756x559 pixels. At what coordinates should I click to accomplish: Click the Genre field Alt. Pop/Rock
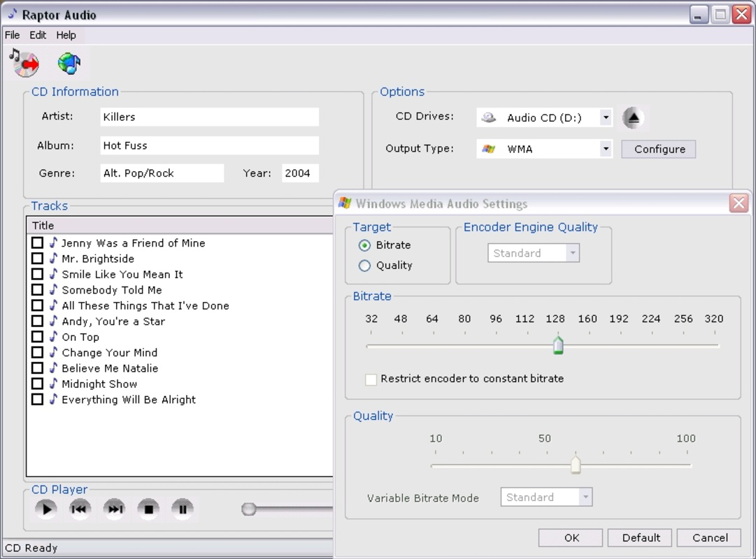click(x=162, y=173)
